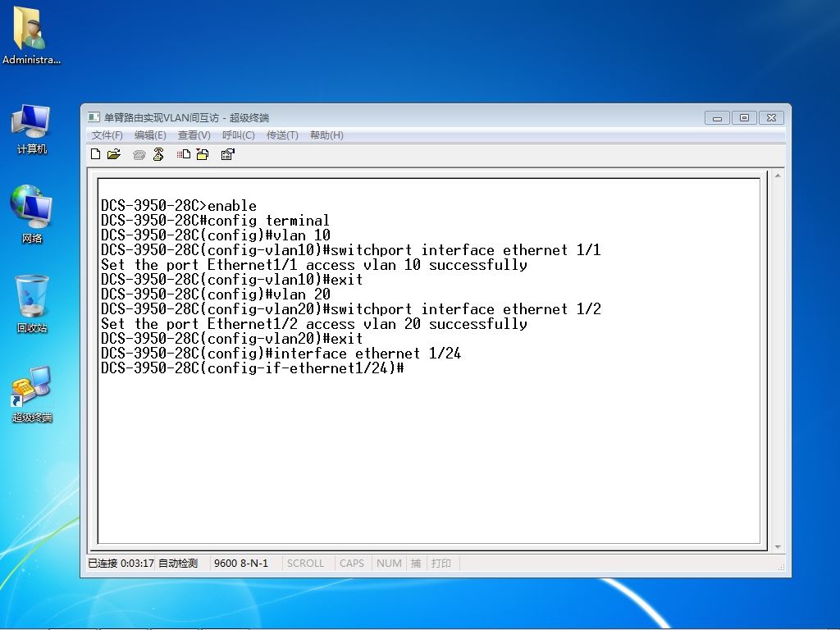Image resolution: width=840 pixels, height=630 pixels.
Task: Minimize the 超级终端 window
Action: (x=717, y=118)
